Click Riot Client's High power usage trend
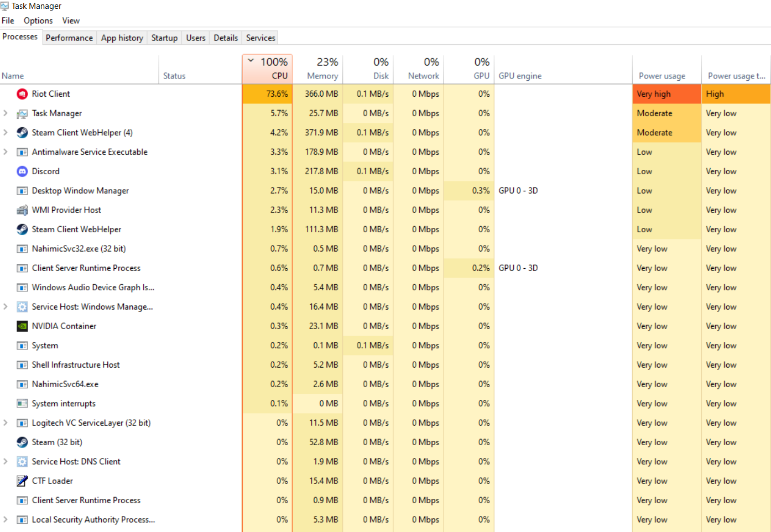The height and width of the screenshot is (532, 771). click(x=736, y=94)
